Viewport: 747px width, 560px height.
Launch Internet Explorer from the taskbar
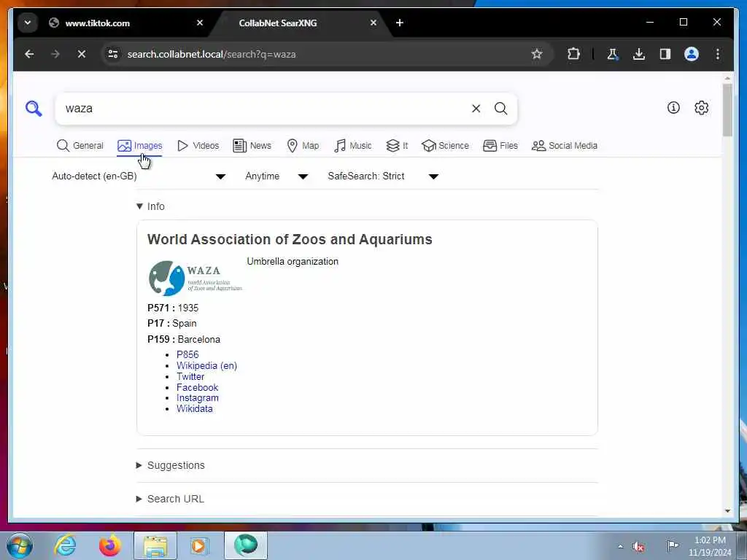[x=65, y=545]
